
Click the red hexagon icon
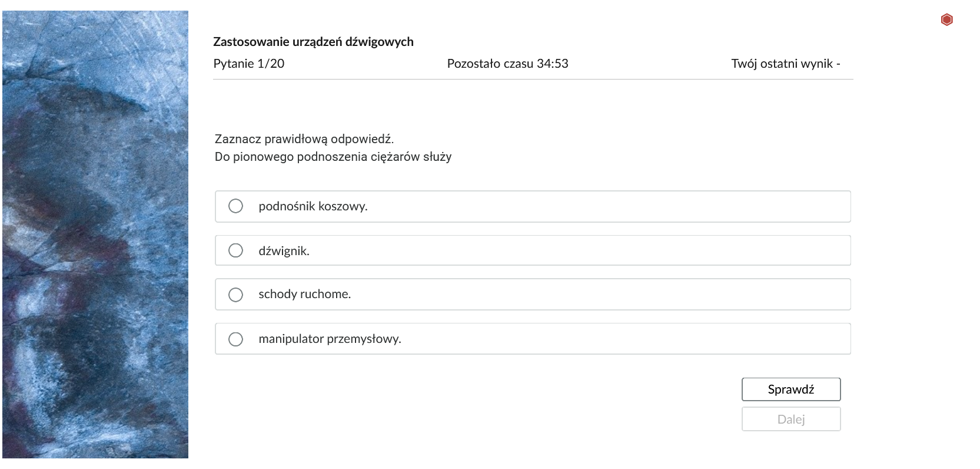(946, 20)
